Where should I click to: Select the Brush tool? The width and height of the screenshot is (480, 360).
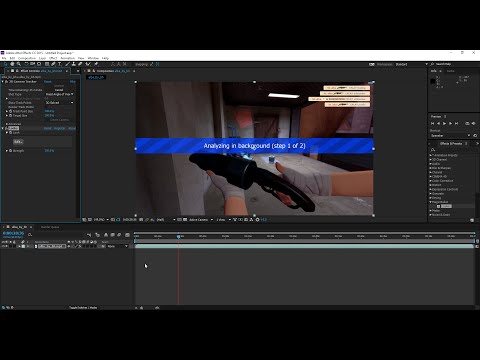point(67,64)
